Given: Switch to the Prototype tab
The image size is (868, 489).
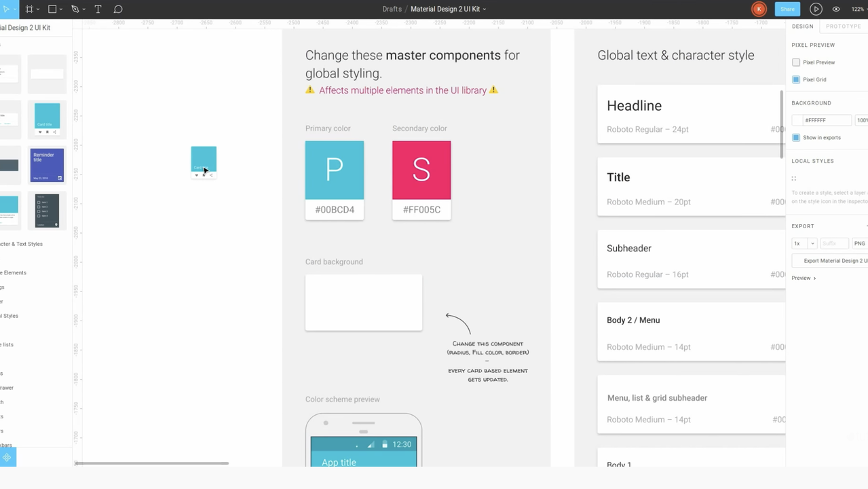Looking at the screenshot, I should point(843,26).
